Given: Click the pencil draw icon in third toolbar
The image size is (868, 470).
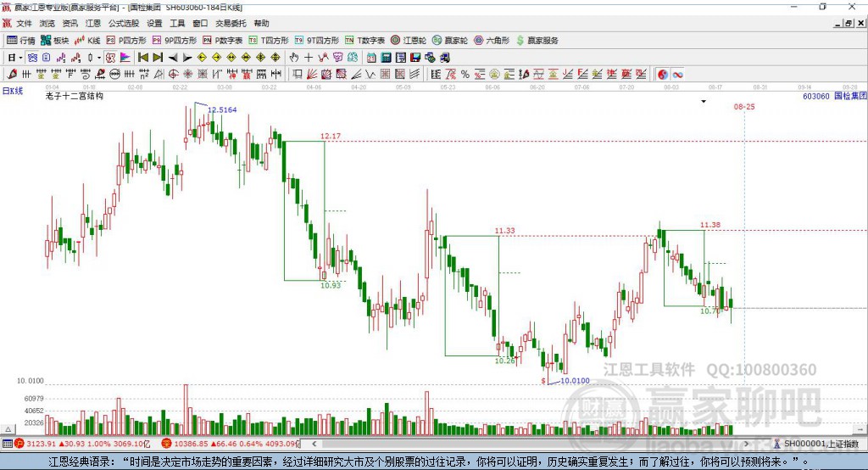Looking at the screenshot, I should [12, 75].
